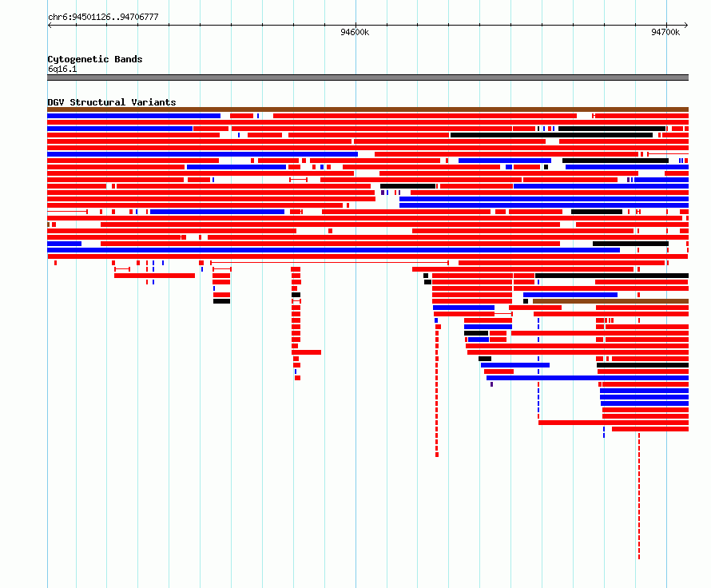Select the lowest long red bar starting near 94660k
The height and width of the screenshot is (588, 711).
[614, 423]
